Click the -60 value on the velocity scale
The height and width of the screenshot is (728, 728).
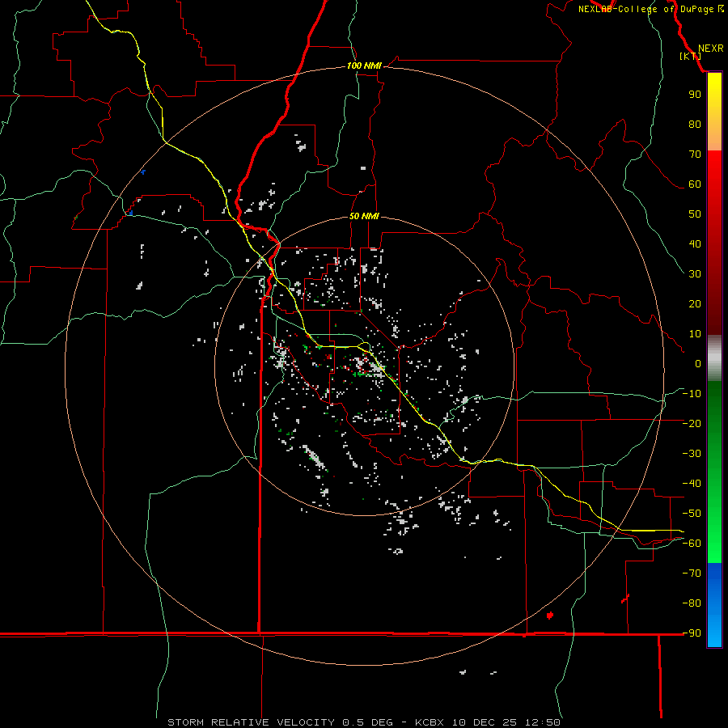click(692, 544)
